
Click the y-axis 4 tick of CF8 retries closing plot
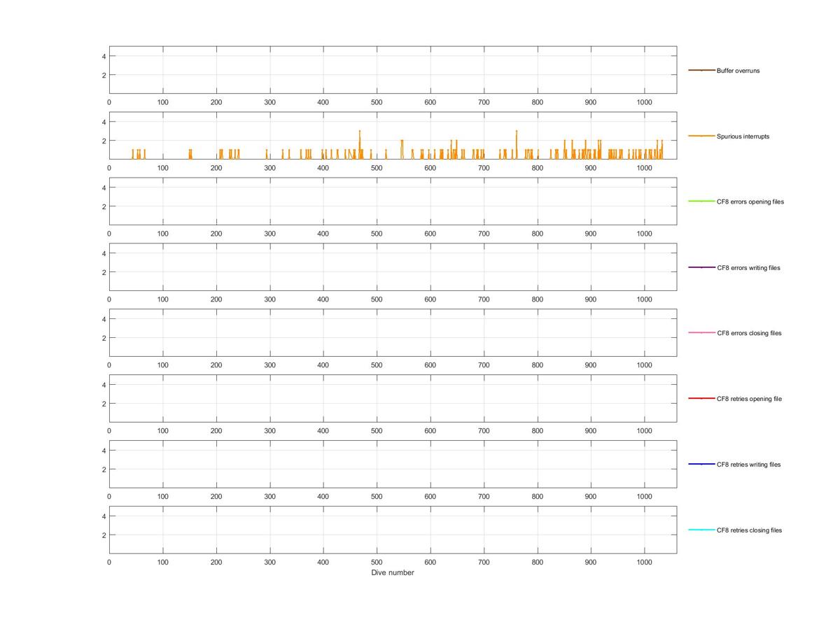click(x=104, y=516)
